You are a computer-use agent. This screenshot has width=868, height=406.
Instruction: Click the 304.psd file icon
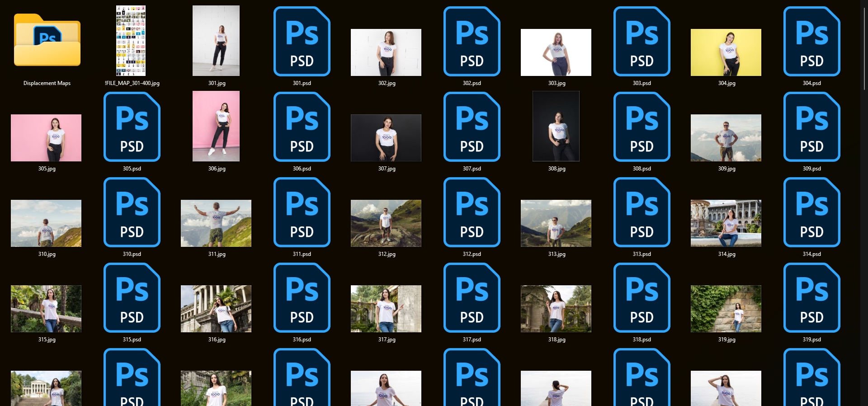coord(811,41)
